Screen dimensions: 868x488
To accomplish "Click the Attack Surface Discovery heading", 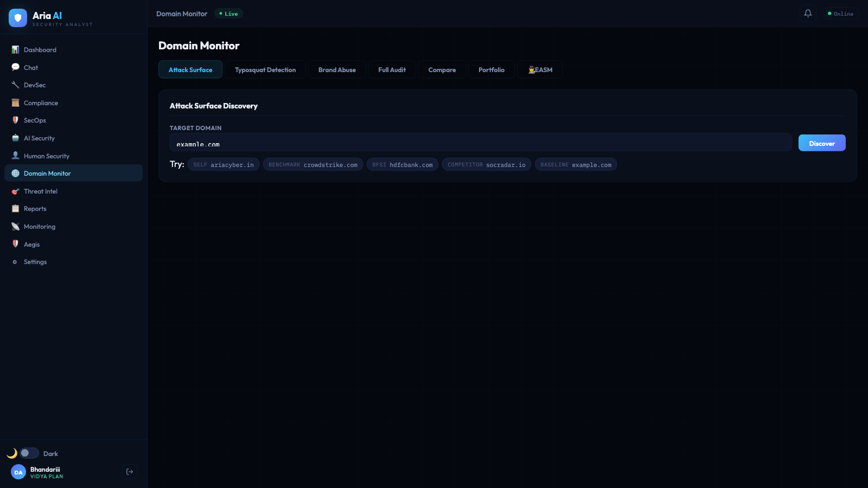I will tap(214, 106).
